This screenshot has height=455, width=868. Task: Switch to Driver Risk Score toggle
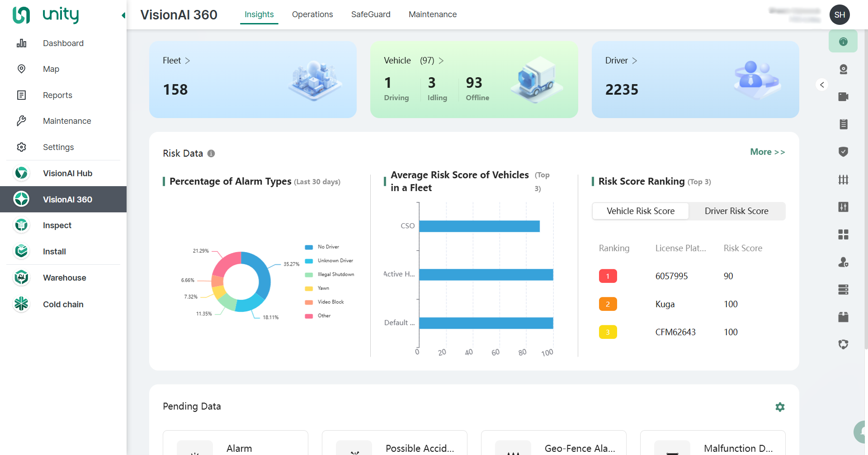pos(736,211)
